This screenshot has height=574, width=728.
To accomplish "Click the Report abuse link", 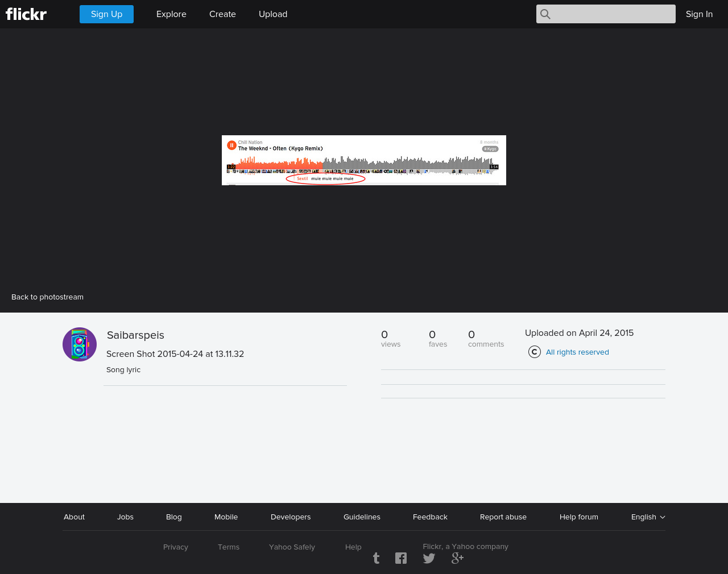I will pyautogui.click(x=503, y=517).
